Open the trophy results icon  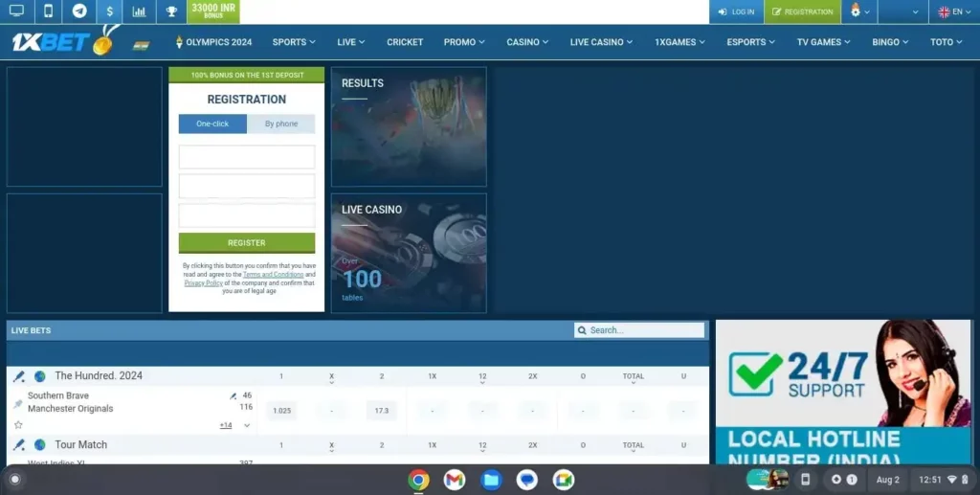pos(171,11)
